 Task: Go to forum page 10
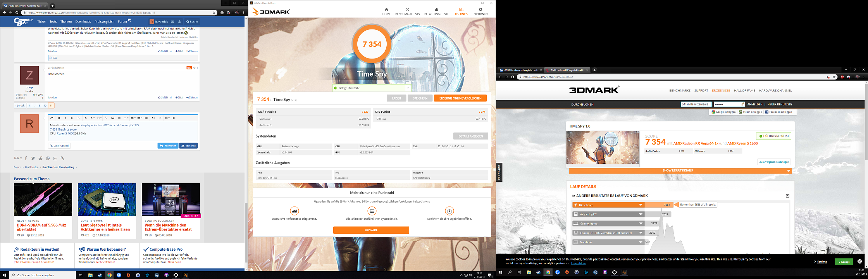(45, 105)
